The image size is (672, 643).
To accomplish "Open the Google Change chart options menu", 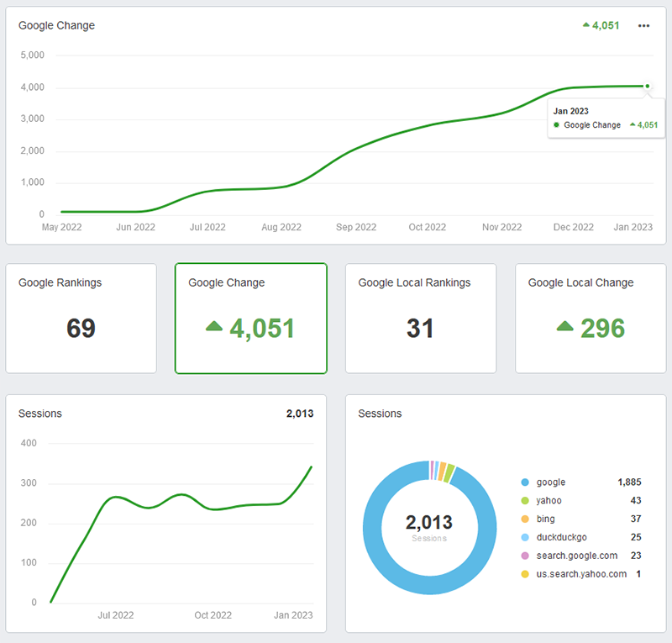I will click(643, 26).
